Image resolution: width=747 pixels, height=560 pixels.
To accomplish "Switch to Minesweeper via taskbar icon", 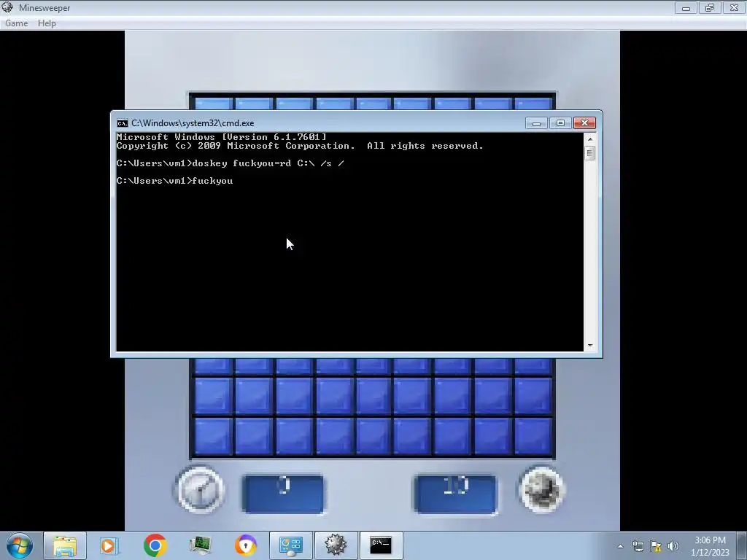I will click(x=336, y=545).
